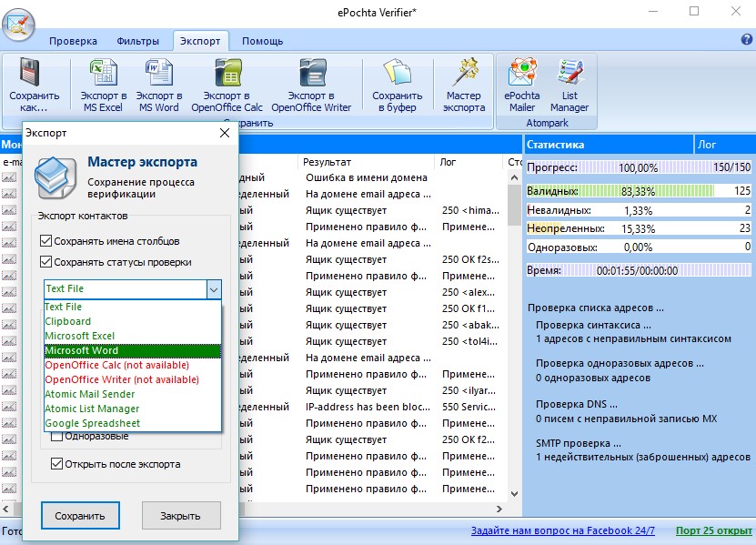This screenshot has height=545, width=756.
Task: Export to OpenOffice Calc
Action: point(227,86)
